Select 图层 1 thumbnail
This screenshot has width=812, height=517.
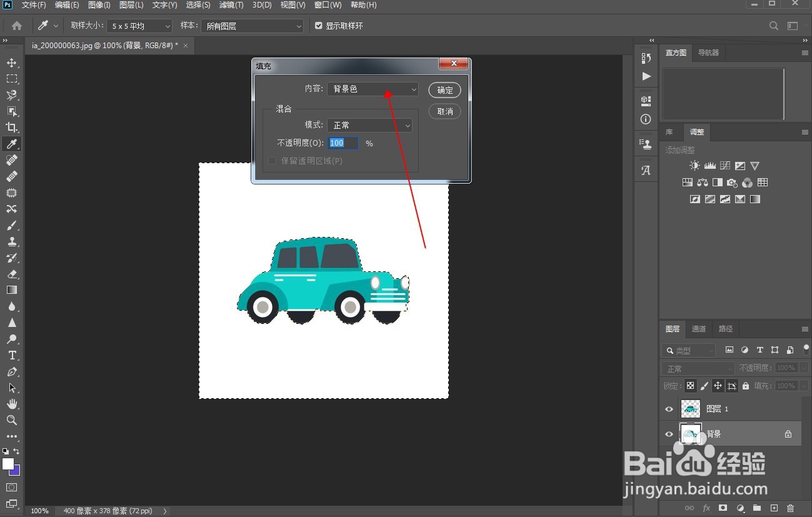click(x=690, y=409)
